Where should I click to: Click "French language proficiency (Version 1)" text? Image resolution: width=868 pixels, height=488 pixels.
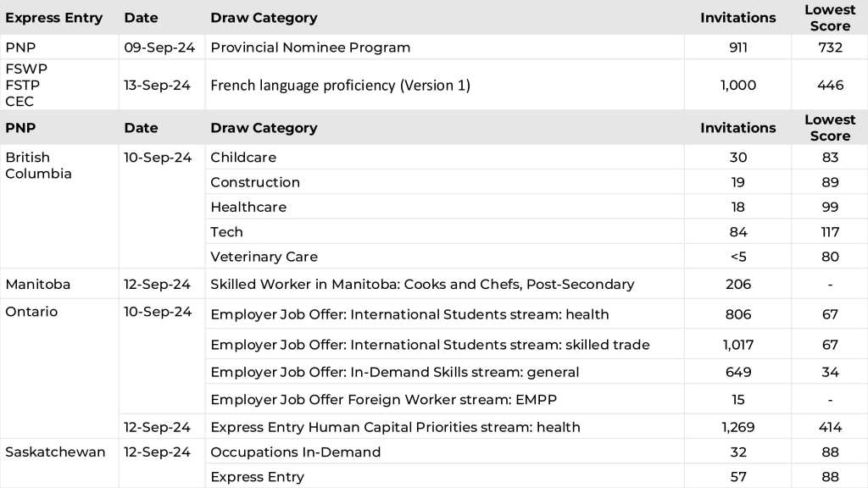click(340, 85)
